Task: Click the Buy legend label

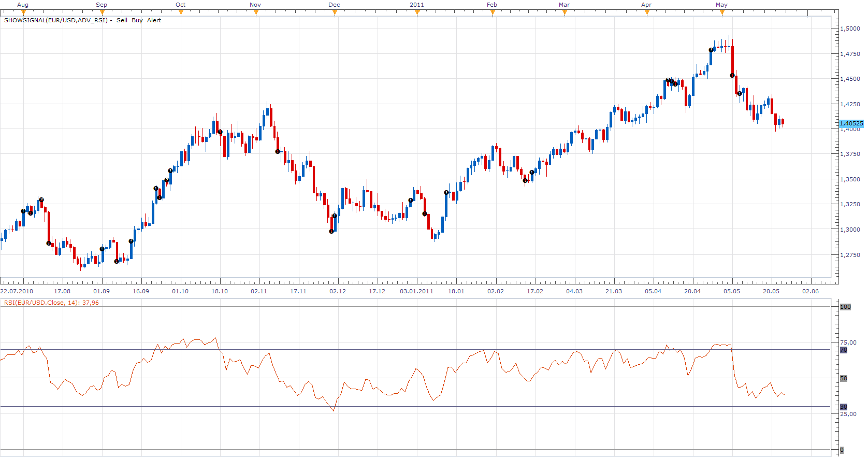Action: [x=137, y=20]
